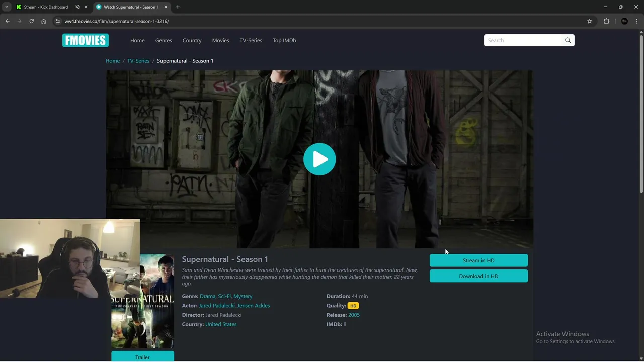
Task: Switch to Stream - Kick Dashboard tab
Action: click(x=46, y=7)
